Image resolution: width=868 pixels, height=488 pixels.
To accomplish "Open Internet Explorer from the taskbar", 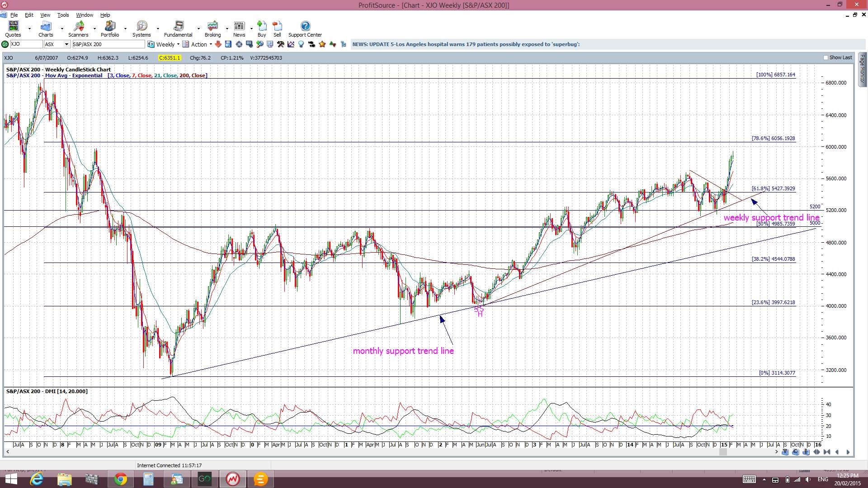I will point(37,479).
